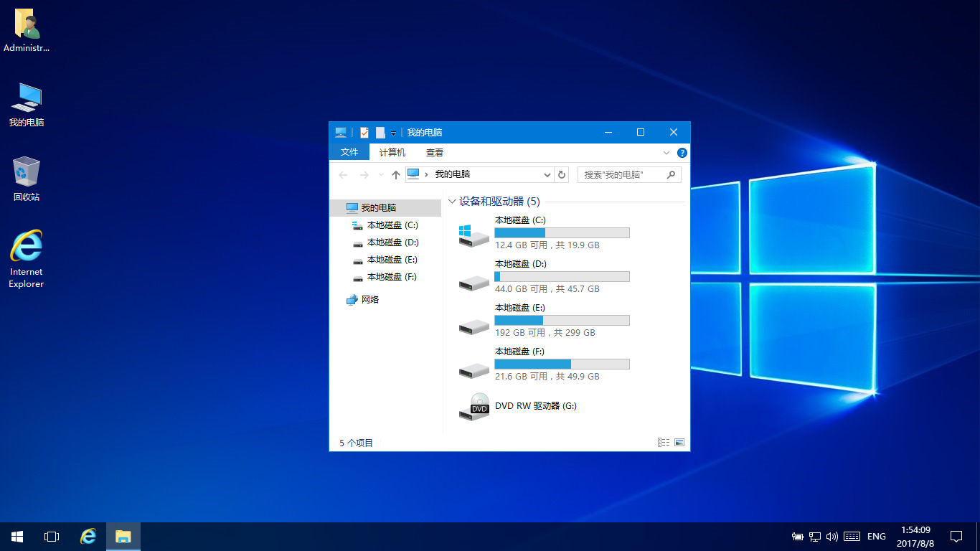980x551 pixels.
Task: Click File Explorer taskbar button
Action: pyautogui.click(x=123, y=537)
